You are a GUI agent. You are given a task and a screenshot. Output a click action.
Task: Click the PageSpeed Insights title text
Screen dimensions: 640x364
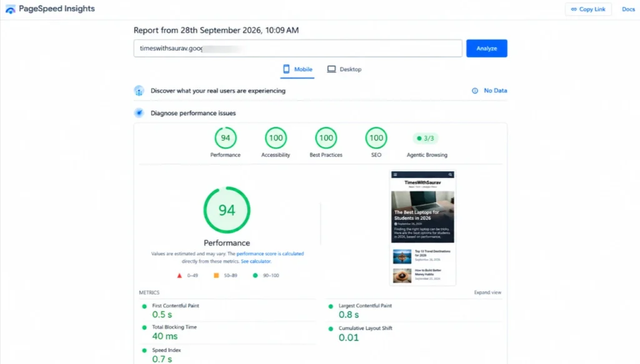[57, 9]
